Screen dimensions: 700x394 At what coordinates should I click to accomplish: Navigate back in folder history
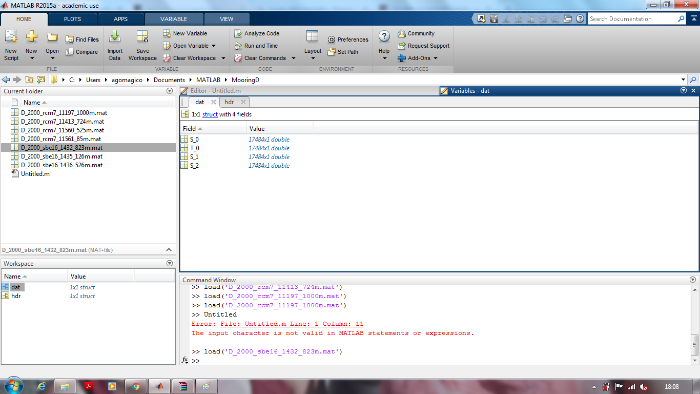pyautogui.click(x=6, y=79)
